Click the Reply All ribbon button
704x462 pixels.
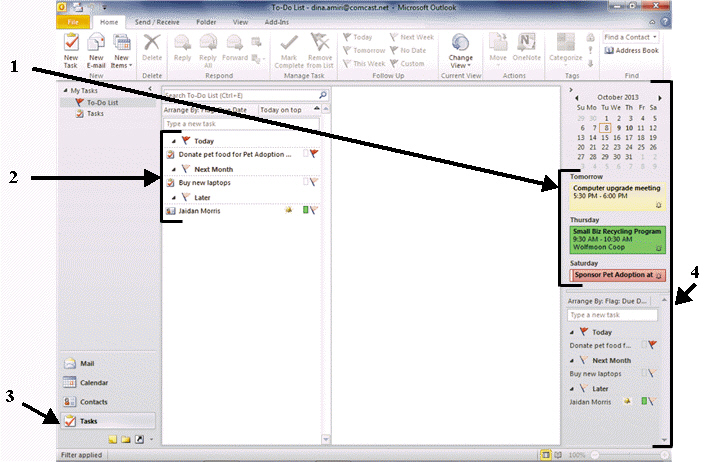point(208,51)
